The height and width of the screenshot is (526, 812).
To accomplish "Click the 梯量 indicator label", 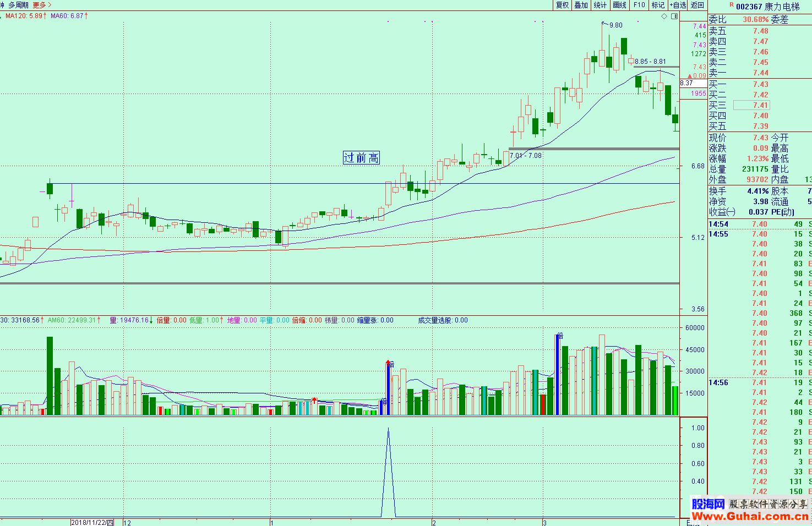I will [340, 320].
